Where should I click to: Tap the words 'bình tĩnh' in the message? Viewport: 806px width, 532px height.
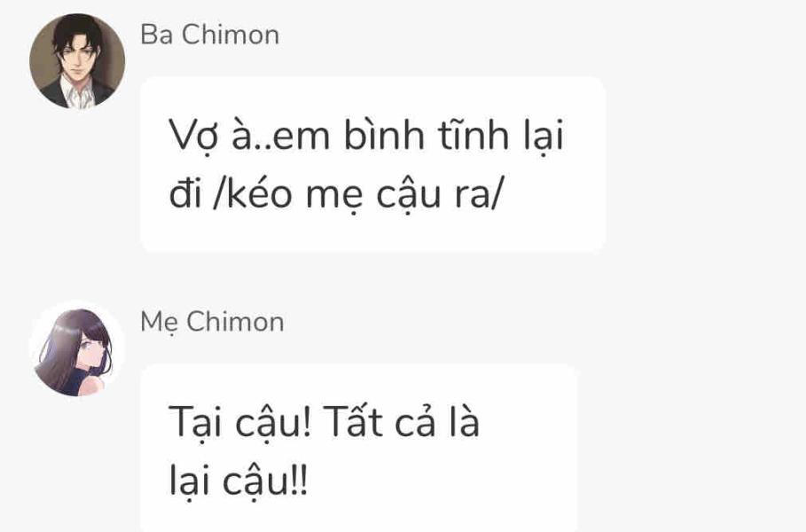(x=426, y=135)
